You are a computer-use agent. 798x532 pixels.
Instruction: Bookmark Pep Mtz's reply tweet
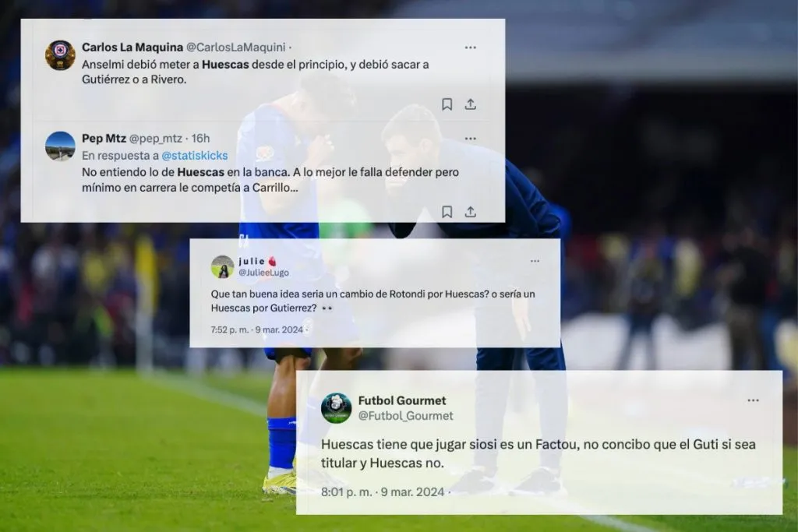point(447,212)
